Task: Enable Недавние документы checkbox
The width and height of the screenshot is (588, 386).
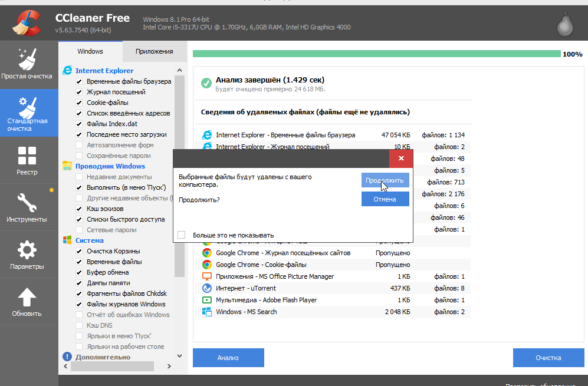Action: [79, 177]
